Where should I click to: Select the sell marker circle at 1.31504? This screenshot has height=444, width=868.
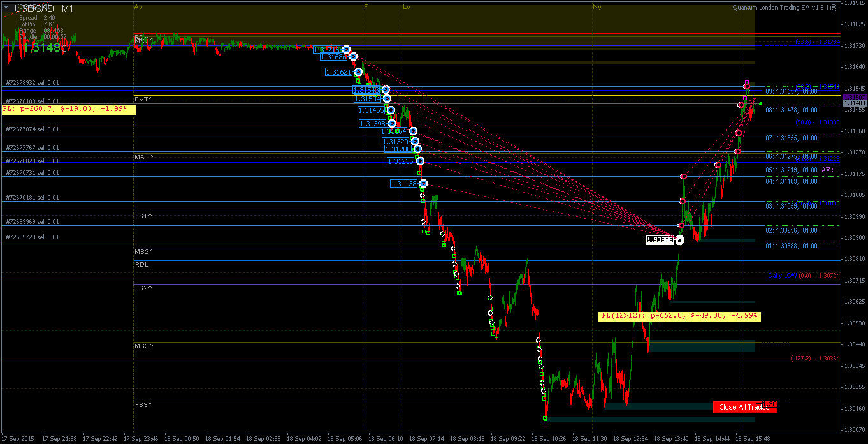387,99
